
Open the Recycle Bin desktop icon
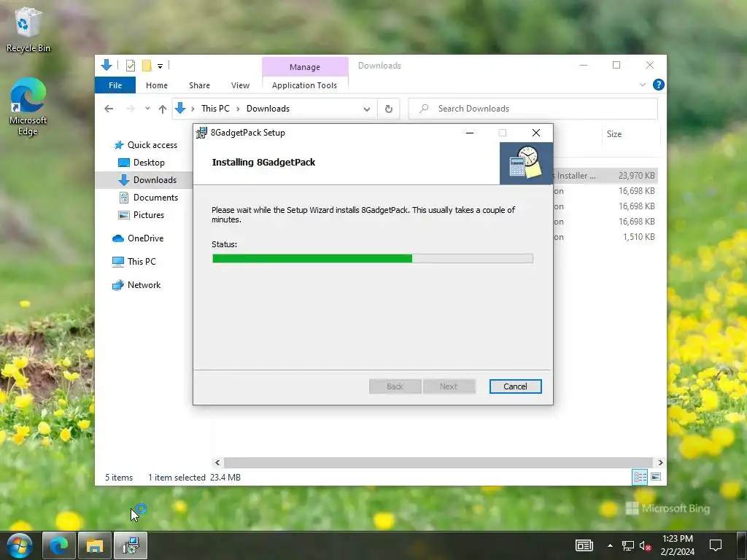coord(28,28)
